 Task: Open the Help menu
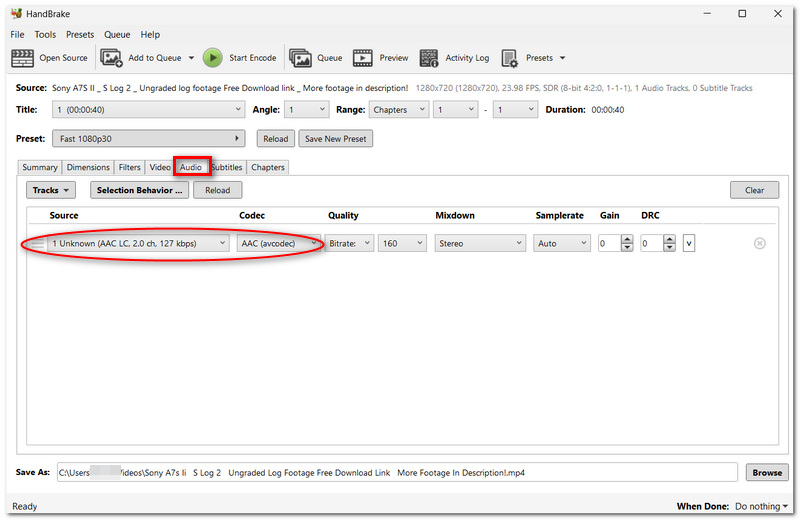click(x=150, y=35)
